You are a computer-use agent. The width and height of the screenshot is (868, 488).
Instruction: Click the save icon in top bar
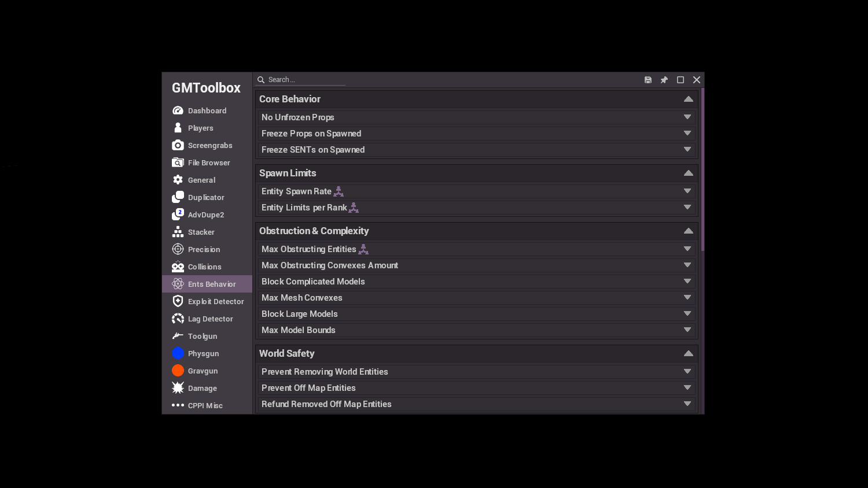click(x=648, y=80)
